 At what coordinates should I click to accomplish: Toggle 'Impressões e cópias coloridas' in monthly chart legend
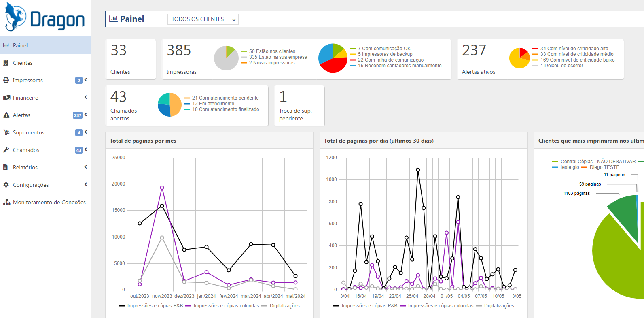(222, 306)
